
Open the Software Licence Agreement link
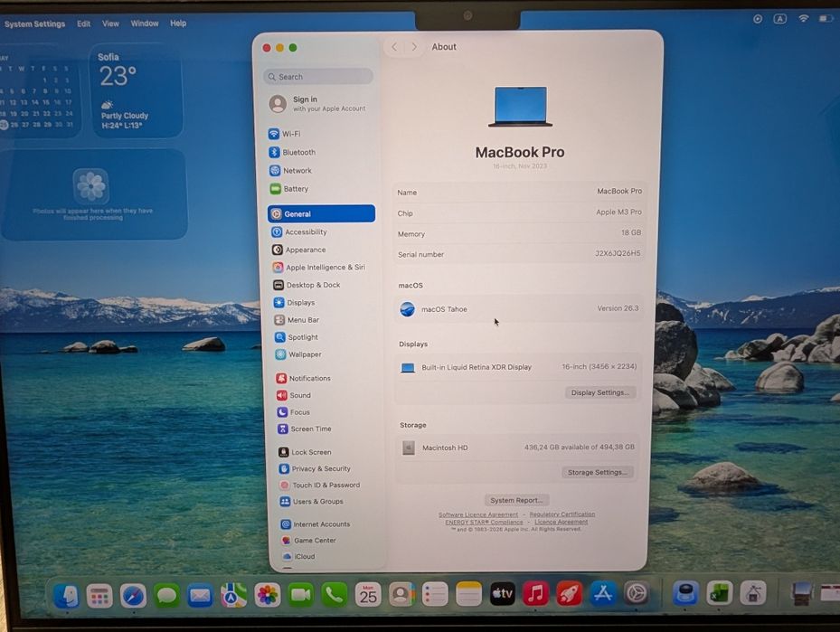click(477, 514)
